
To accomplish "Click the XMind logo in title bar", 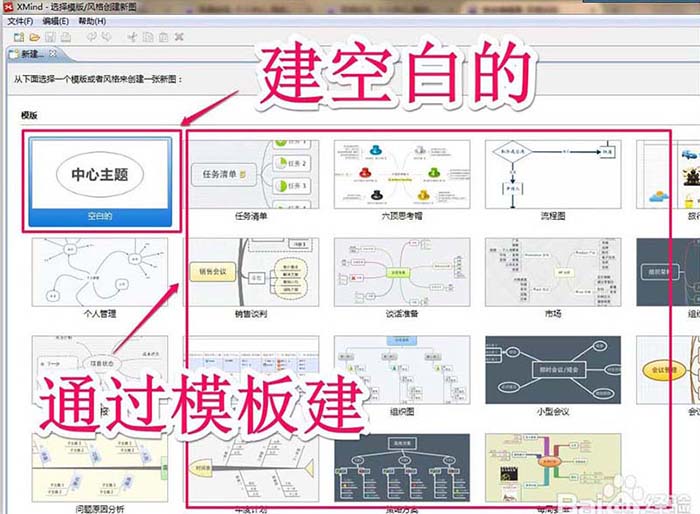I will pyautogui.click(x=8, y=7).
